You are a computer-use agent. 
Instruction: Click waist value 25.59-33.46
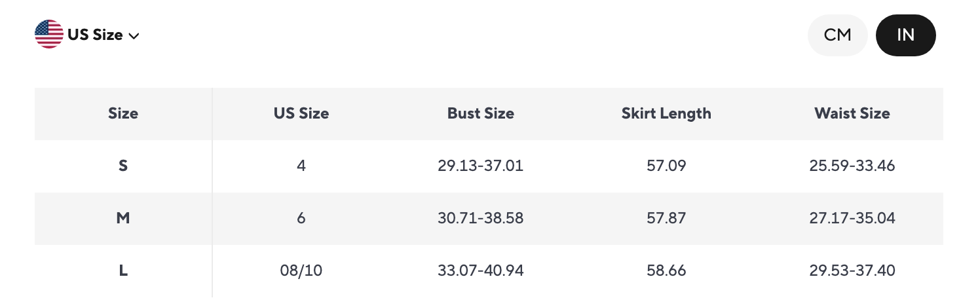pyautogui.click(x=852, y=166)
